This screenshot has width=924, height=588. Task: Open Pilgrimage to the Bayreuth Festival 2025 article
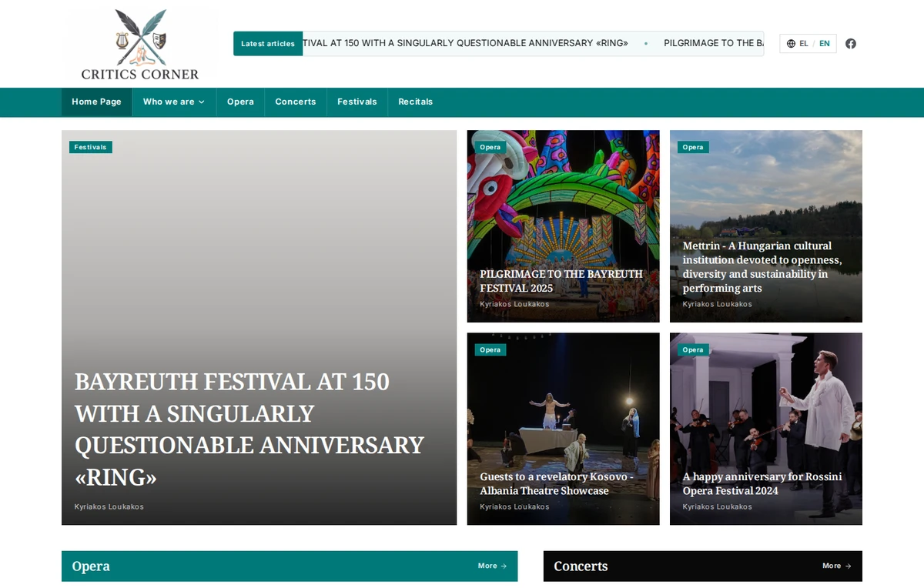tap(561, 281)
